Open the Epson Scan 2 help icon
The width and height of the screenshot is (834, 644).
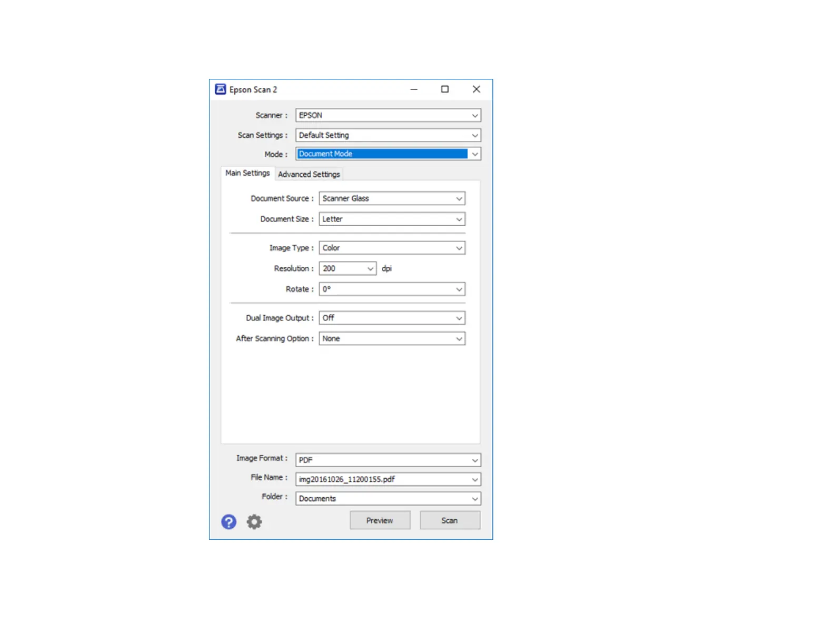(x=229, y=522)
